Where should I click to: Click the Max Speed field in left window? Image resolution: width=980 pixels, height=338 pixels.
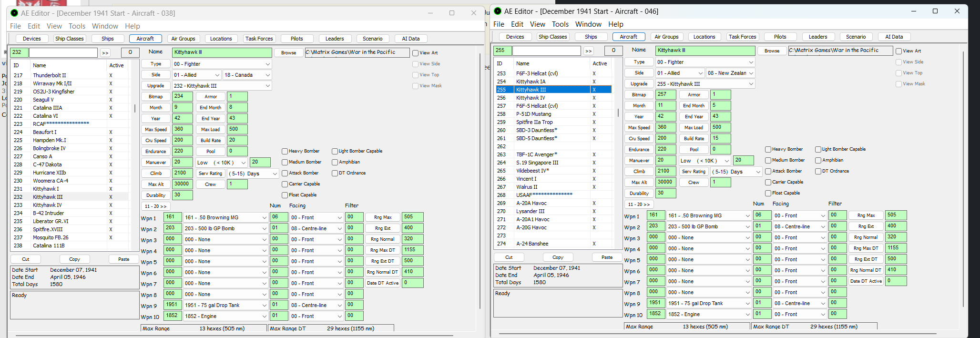(x=182, y=129)
